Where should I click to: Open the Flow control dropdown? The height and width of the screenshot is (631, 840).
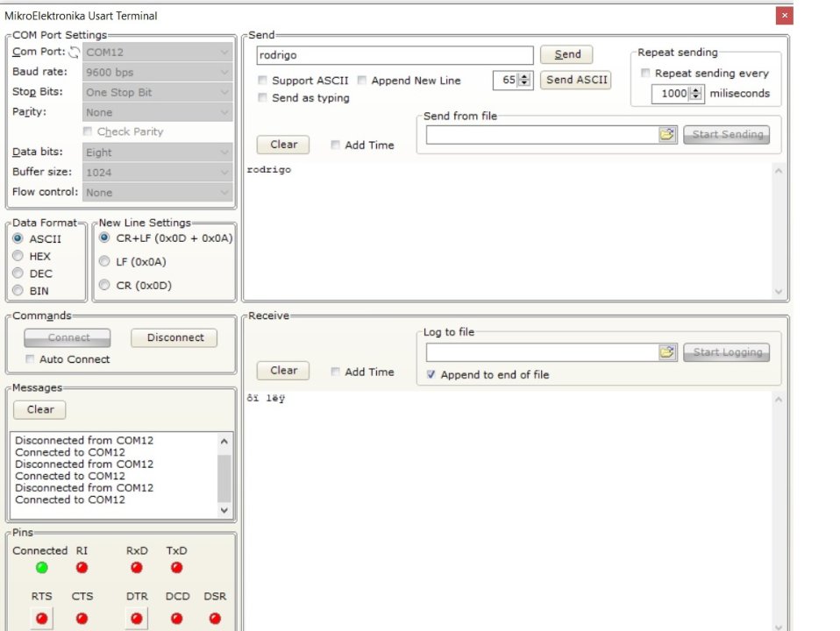coord(158,192)
